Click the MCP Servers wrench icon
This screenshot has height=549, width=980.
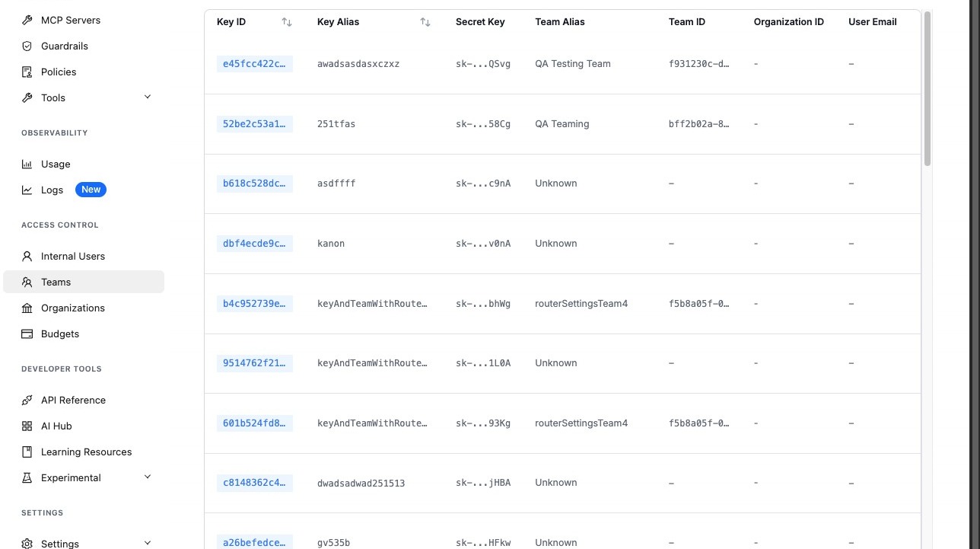[27, 20]
